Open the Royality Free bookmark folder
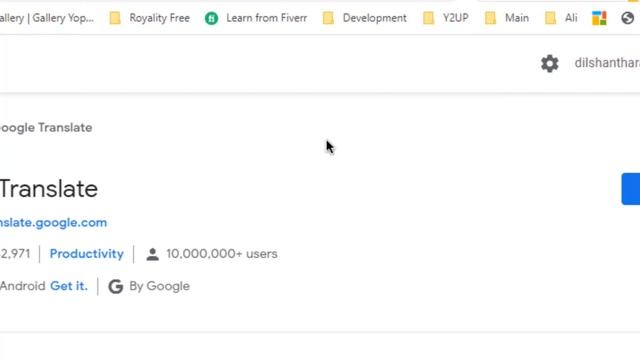This screenshot has height=360, width=640. tap(150, 18)
